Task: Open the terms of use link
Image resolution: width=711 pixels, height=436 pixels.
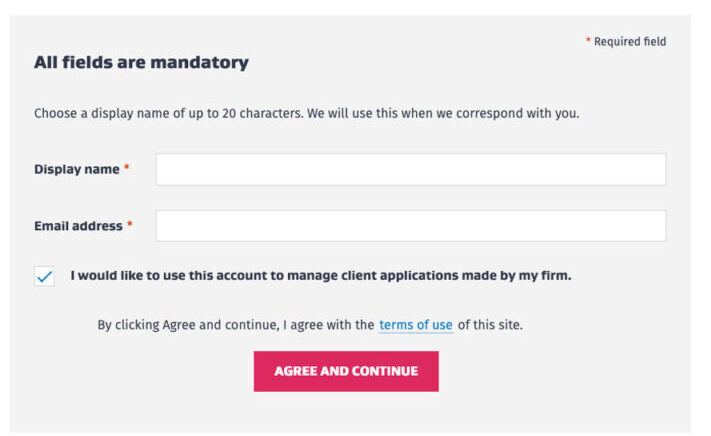Action: [415, 325]
